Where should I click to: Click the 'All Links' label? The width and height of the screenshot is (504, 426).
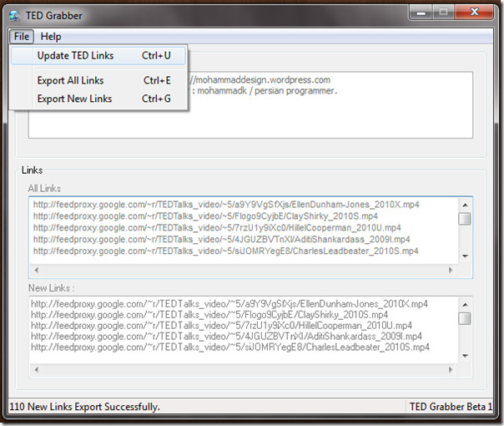pos(44,189)
